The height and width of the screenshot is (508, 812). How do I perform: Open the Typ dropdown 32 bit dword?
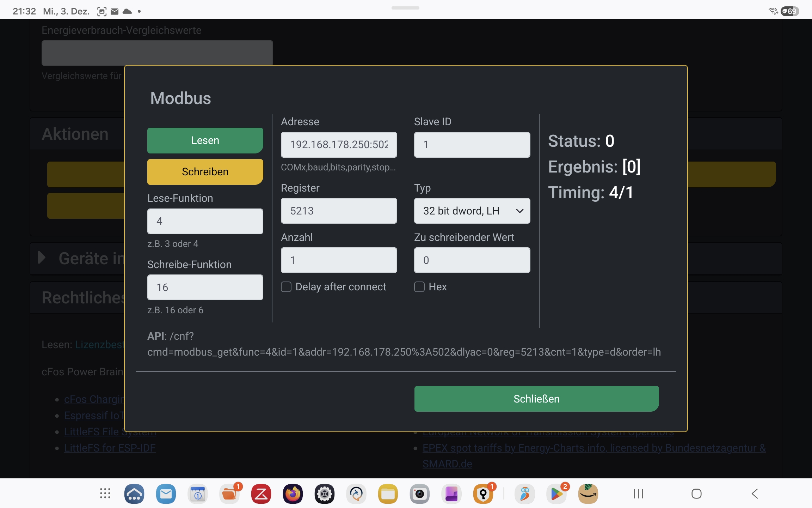[x=472, y=211]
